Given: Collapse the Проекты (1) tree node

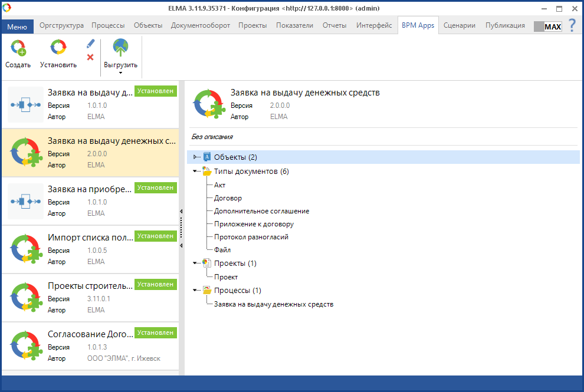Looking at the screenshot, I should click(x=195, y=263).
